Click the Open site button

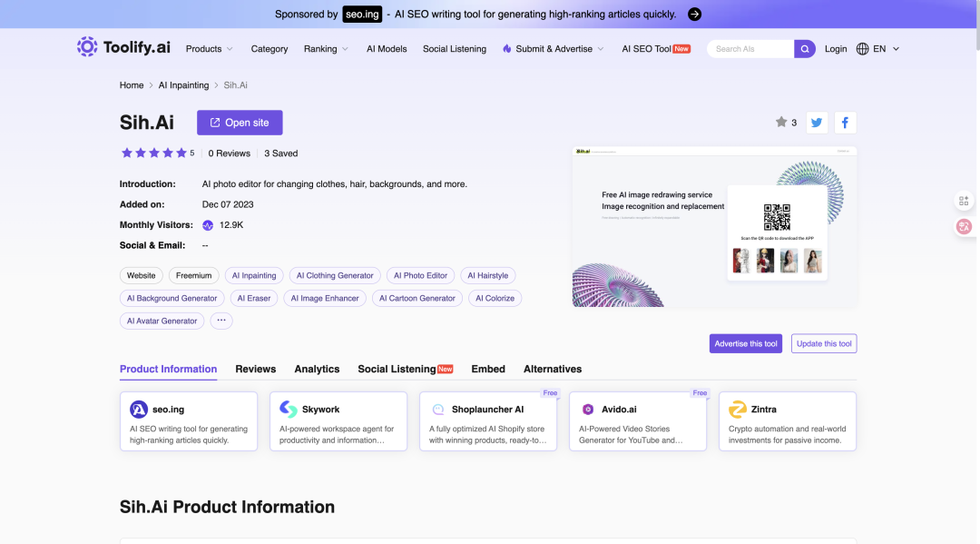tap(240, 123)
